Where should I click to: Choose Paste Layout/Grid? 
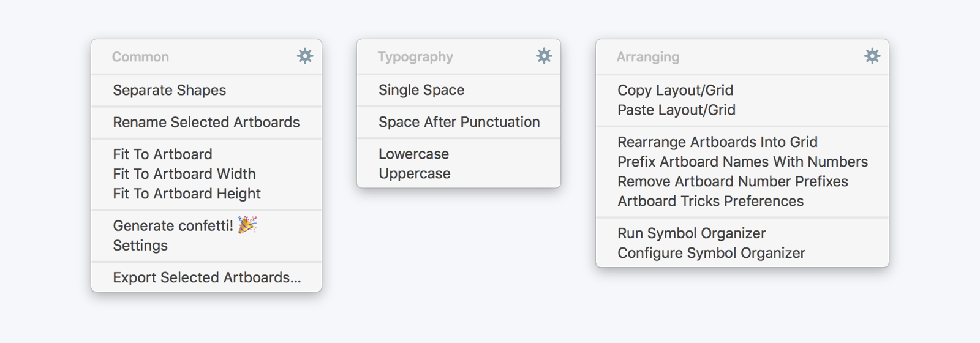point(676,110)
